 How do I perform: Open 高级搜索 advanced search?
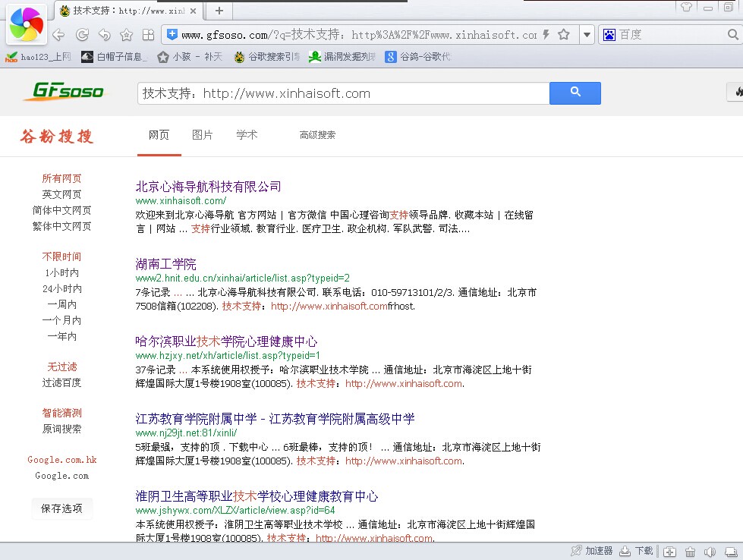coord(317,135)
